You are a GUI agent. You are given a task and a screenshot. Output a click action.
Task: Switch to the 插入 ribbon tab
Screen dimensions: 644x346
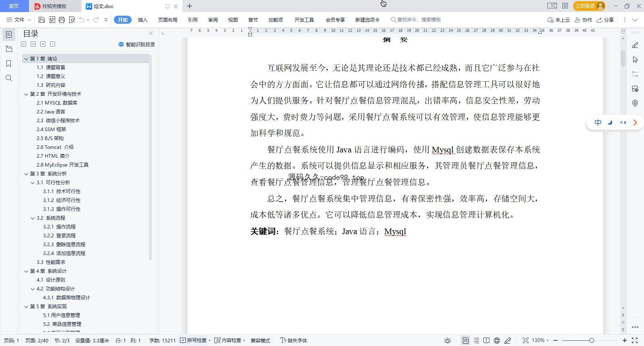142,20
